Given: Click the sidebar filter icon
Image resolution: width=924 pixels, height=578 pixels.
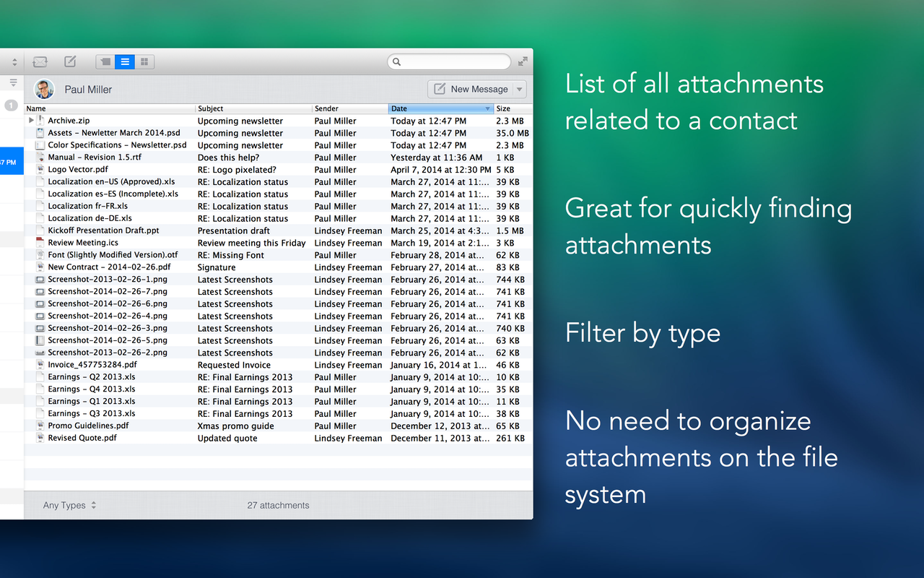Looking at the screenshot, I should (13, 82).
